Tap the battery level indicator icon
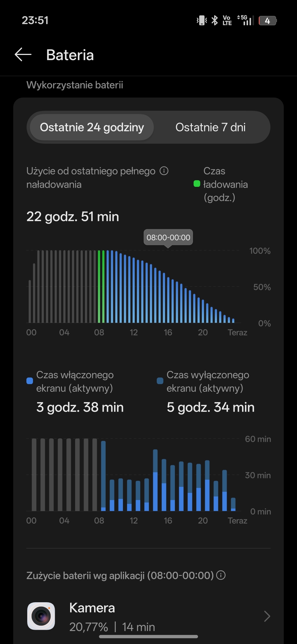The width and height of the screenshot is (297, 644). tap(267, 21)
